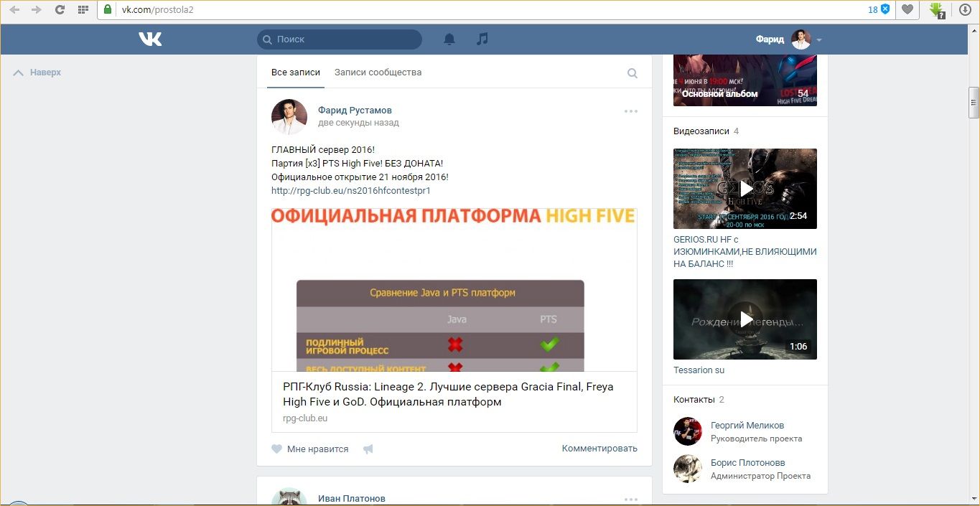Open the rpg-club.eu link in post
Viewport: 980px width, 506px height.
[350, 191]
